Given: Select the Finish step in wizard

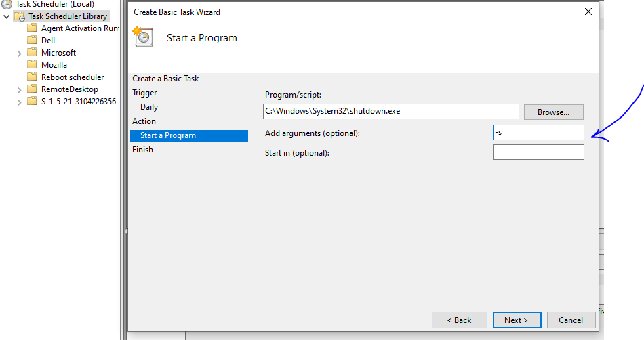Looking at the screenshot, I should [x=142, y=150].
